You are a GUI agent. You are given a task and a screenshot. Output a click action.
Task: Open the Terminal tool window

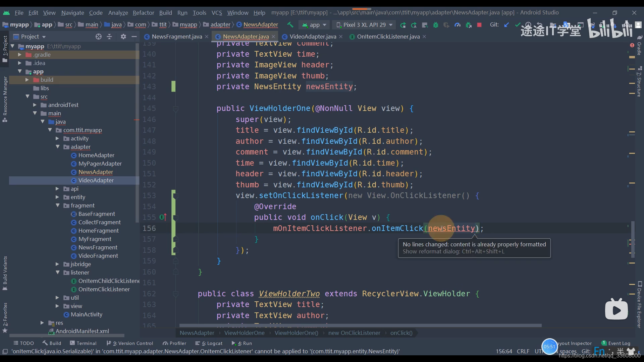(x=83, y=343)
